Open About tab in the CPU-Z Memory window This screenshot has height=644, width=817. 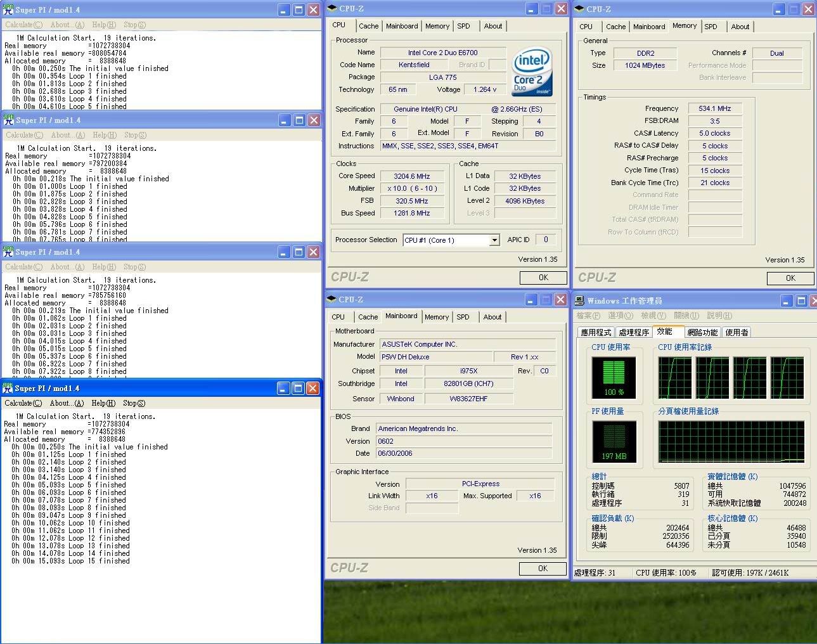[740, 27]
